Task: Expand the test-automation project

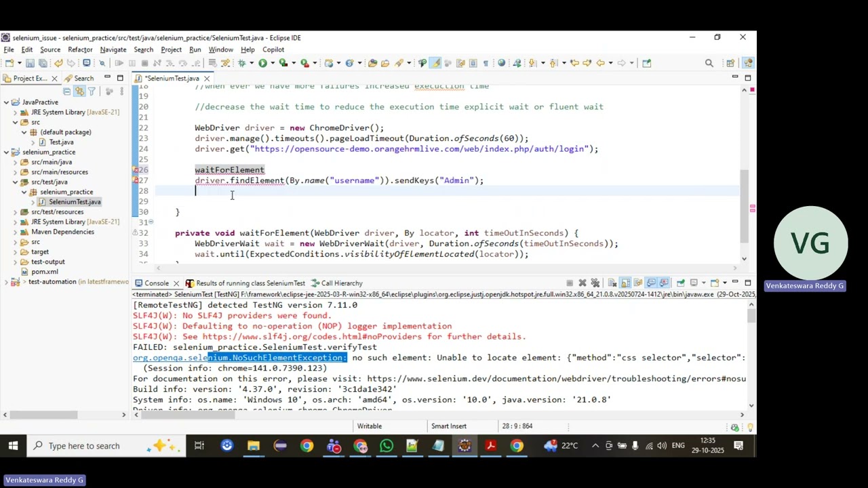Action: tap(6, 281)
